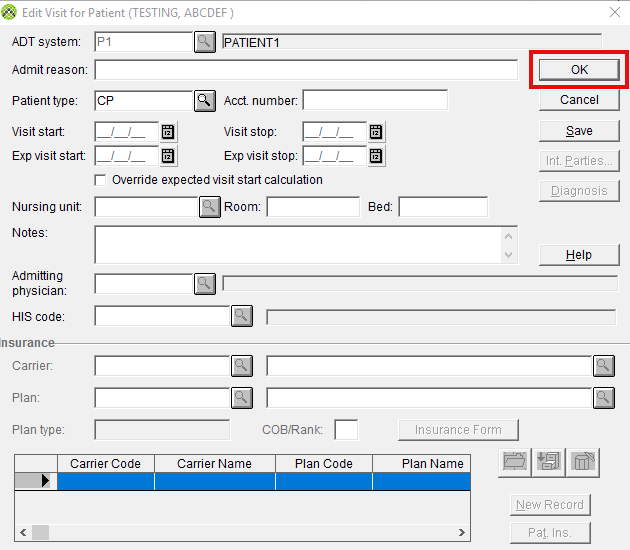Open the Patient type search lookup

point(204,100)
